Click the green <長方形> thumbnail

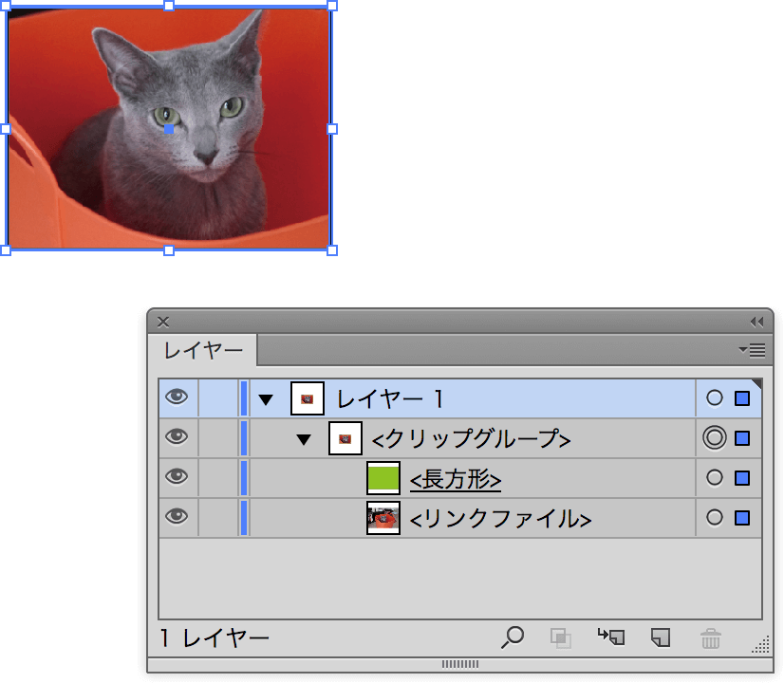click(x=383, y=478)
